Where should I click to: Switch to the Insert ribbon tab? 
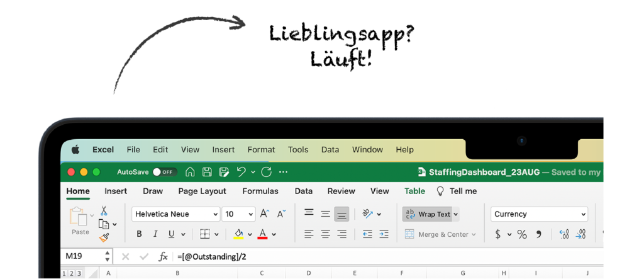click(116, 191)
